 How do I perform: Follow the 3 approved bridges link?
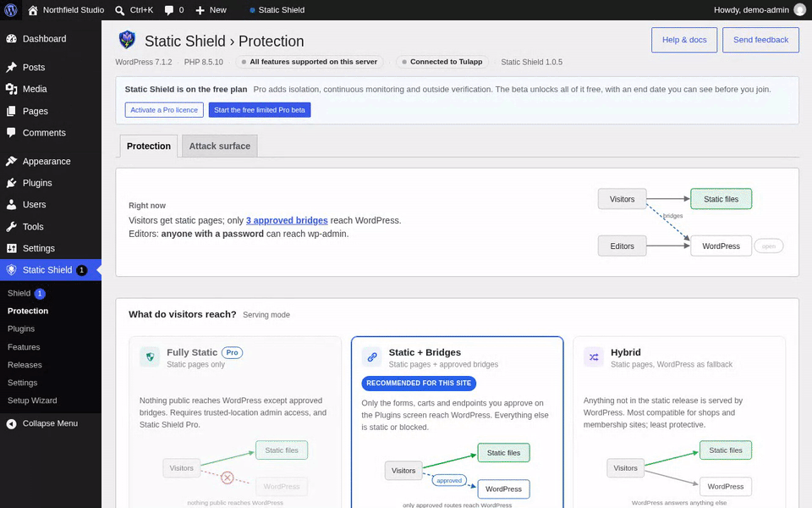coord(287,220)
